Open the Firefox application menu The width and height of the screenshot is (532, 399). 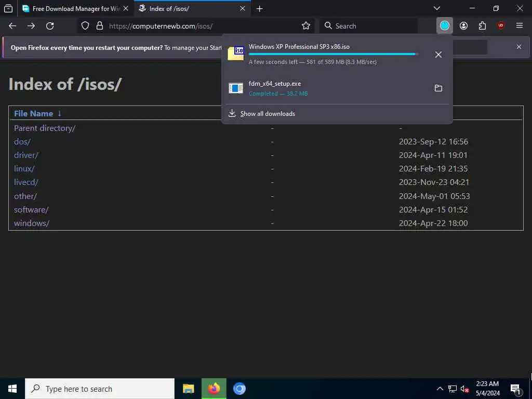pos(520,26)
